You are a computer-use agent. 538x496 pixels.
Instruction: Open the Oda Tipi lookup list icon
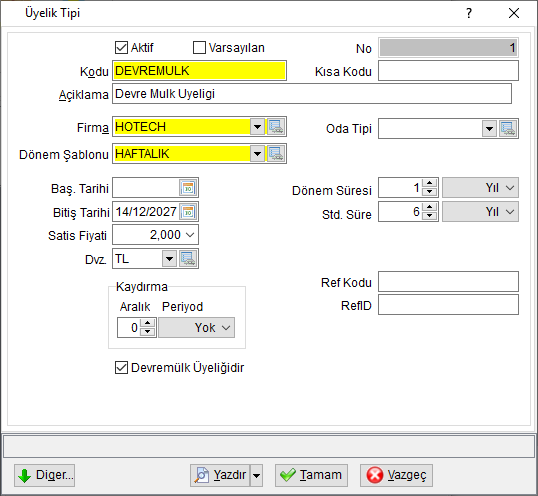point(508,129)
